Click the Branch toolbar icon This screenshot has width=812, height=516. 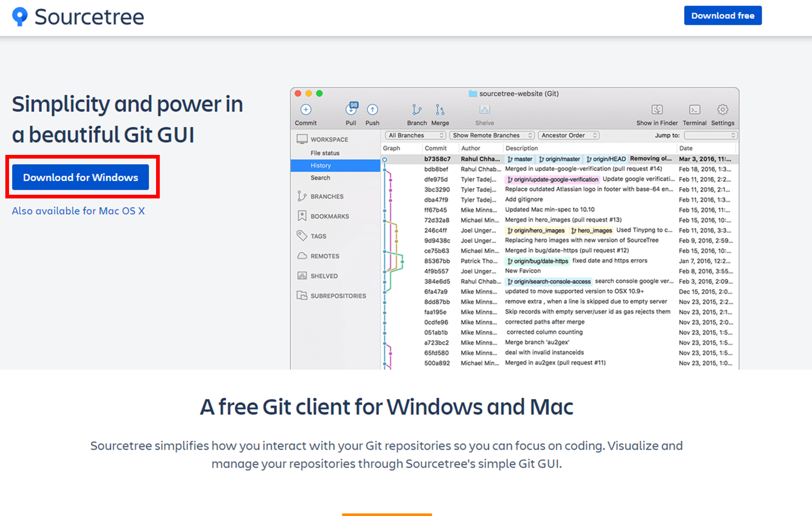click(x=416, y=110)
